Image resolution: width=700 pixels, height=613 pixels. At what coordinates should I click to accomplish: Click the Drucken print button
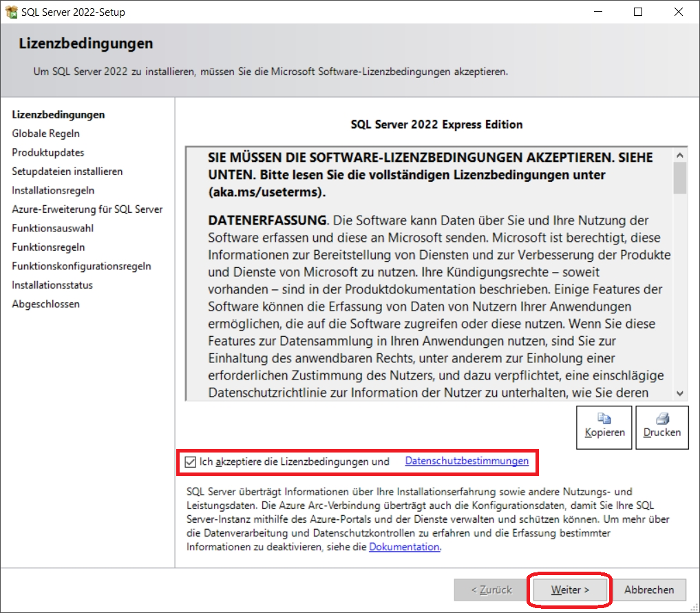[662, 427]
